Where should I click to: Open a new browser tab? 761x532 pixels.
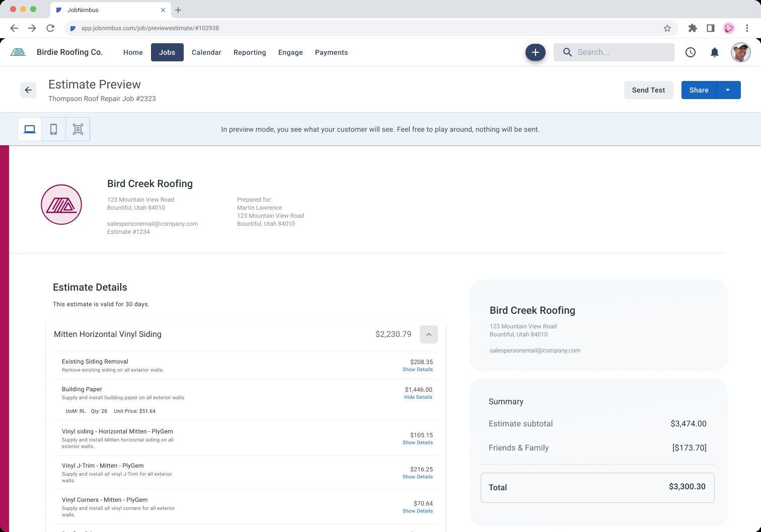[178, 10]
